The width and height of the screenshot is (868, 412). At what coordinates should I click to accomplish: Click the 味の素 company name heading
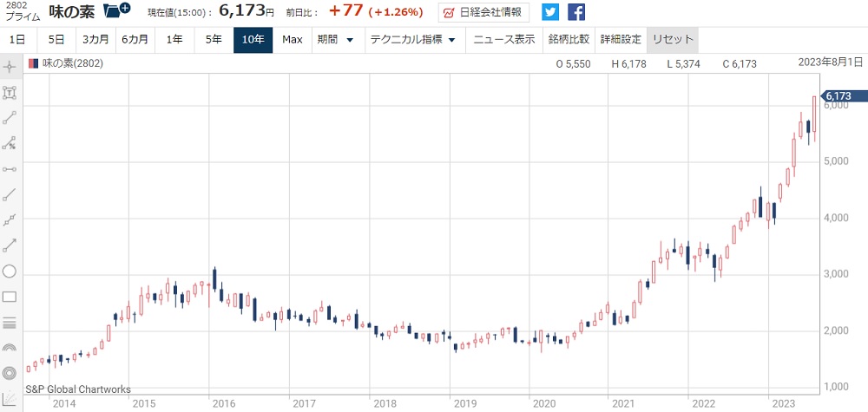[x=72, y=11]
